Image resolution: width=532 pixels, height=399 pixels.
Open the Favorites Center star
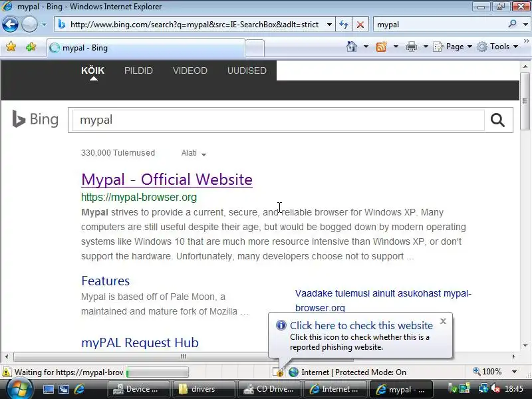point(11,47)
